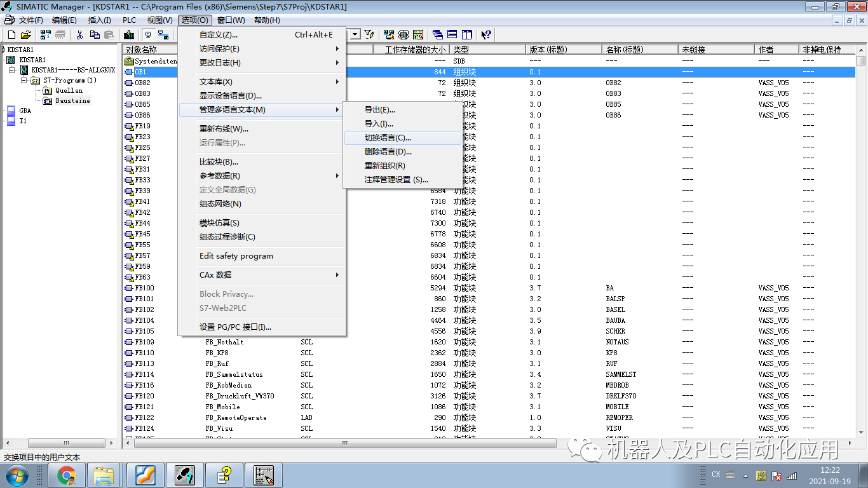Expand the 访问保护(E) submenu
This screenshot has height=488, width=868.
click(x=262, y=49)
